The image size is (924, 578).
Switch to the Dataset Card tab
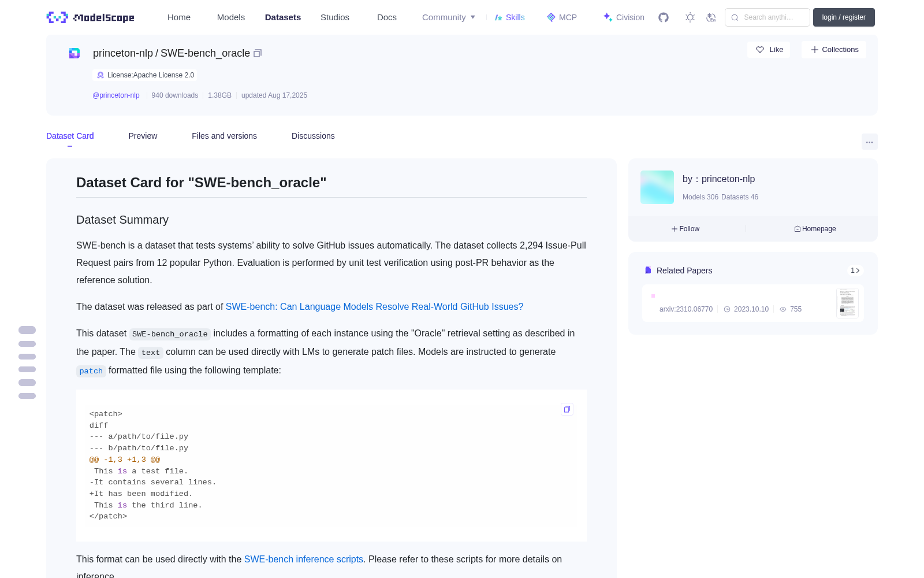pos(70,136)
